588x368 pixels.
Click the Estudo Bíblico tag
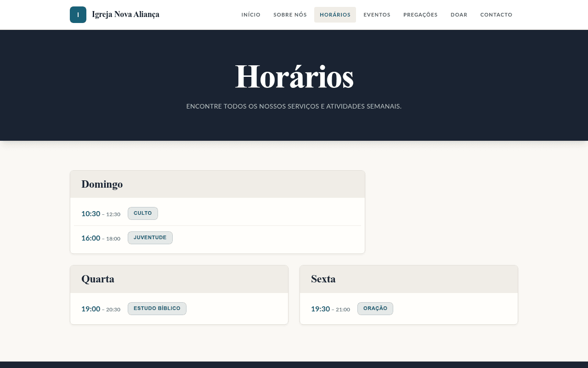tap(157, 309)
